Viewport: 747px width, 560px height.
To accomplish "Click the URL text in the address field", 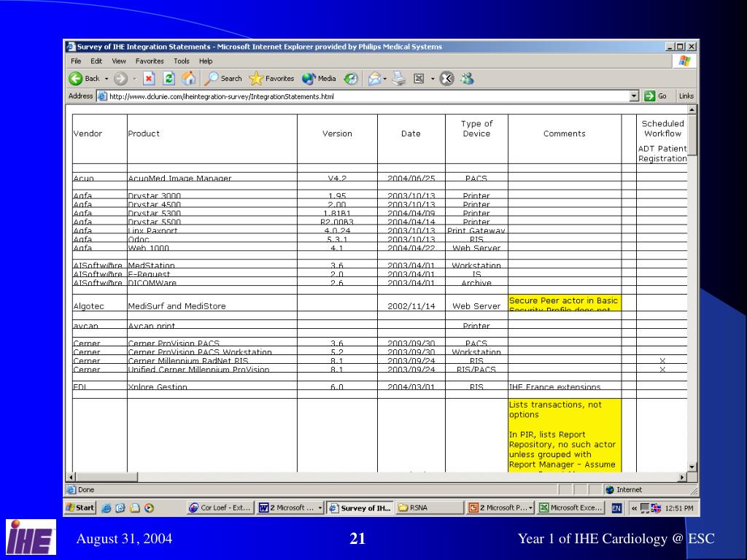I will click(x=222, y=96).
